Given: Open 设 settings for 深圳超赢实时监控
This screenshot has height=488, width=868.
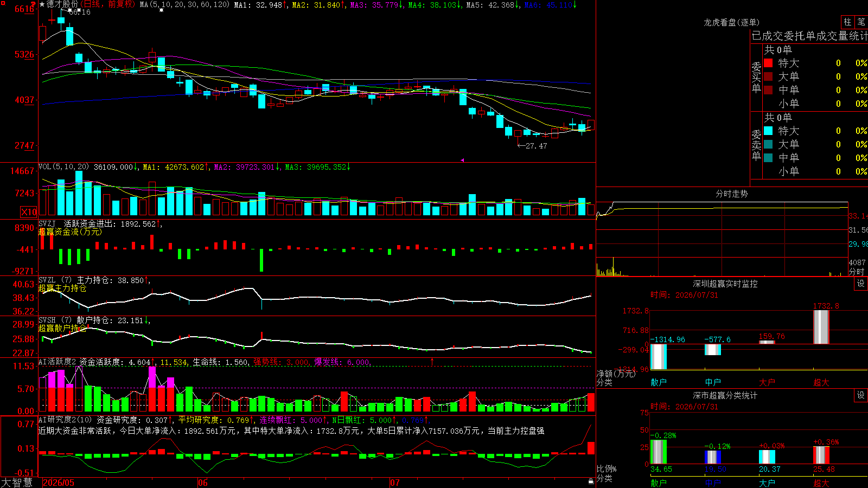Looking at the screenshot, I should (861, 284).
